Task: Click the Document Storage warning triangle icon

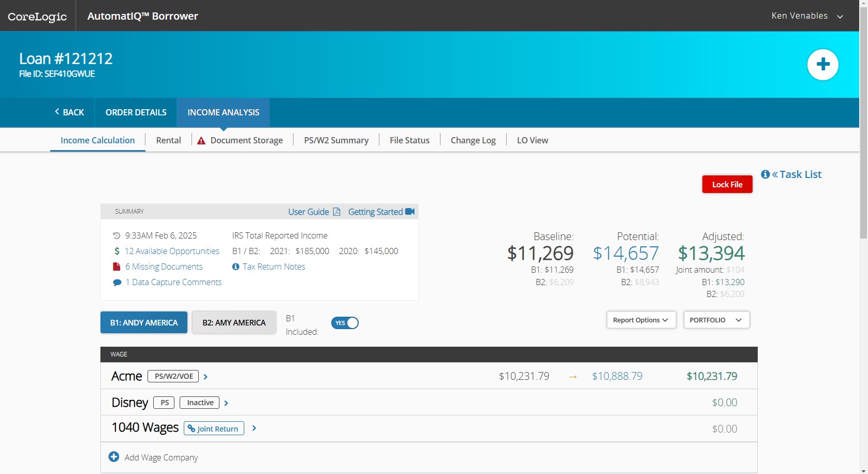Action: pos(201,141)
